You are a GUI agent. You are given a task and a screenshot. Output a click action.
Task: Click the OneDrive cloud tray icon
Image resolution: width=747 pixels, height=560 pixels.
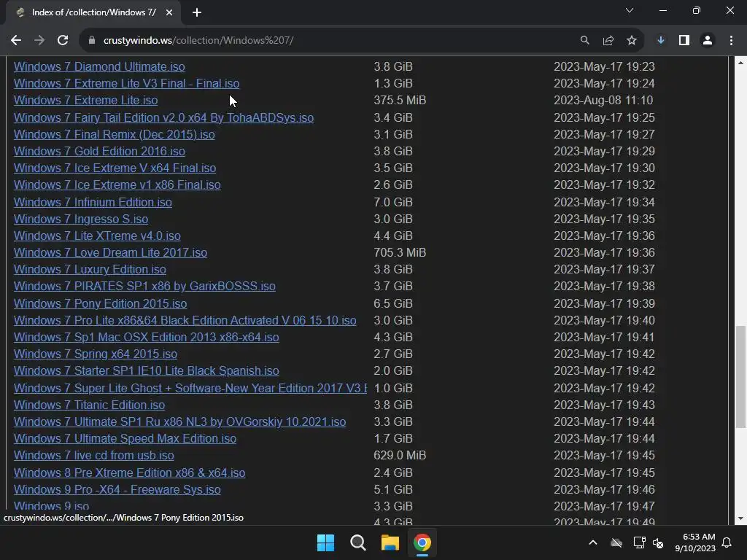616,542
